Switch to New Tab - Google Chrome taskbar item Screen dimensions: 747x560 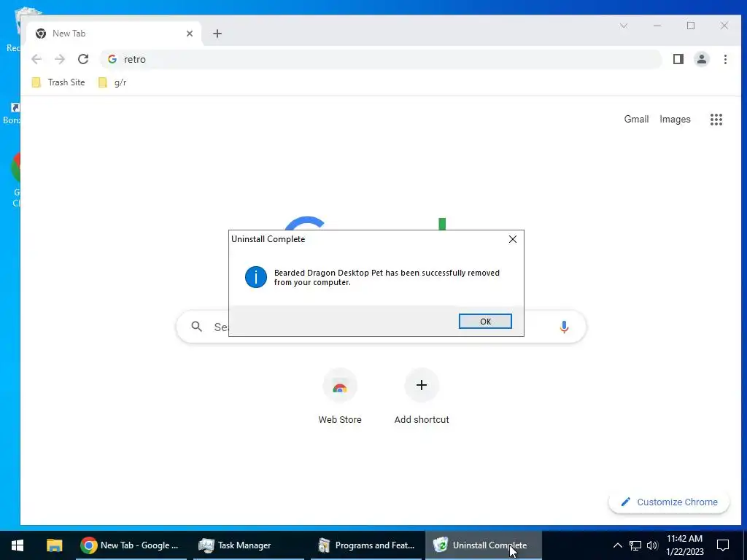(x=131, y=545)
